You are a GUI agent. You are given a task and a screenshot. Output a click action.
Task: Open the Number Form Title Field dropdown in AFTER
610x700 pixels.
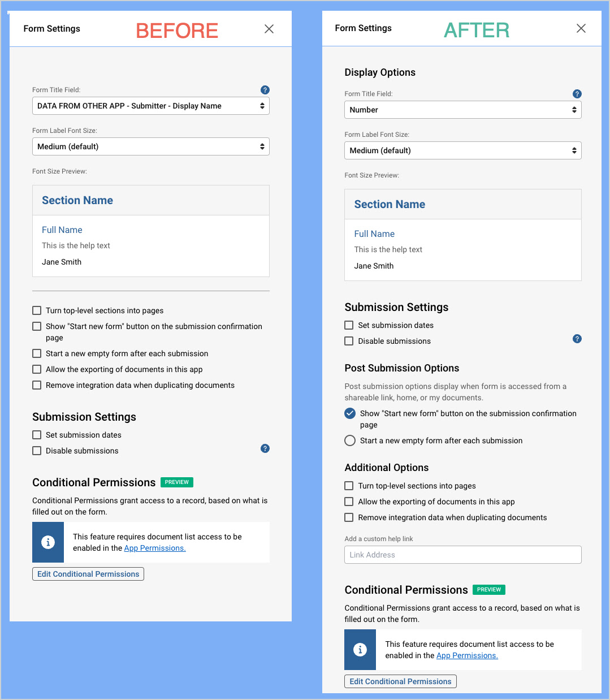462,110
